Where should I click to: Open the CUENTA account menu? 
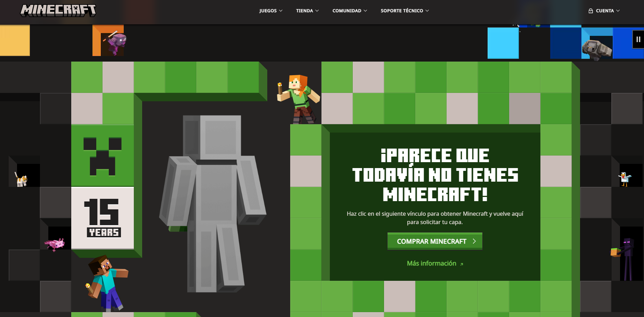pyautogui.click(x=604, y=11)
